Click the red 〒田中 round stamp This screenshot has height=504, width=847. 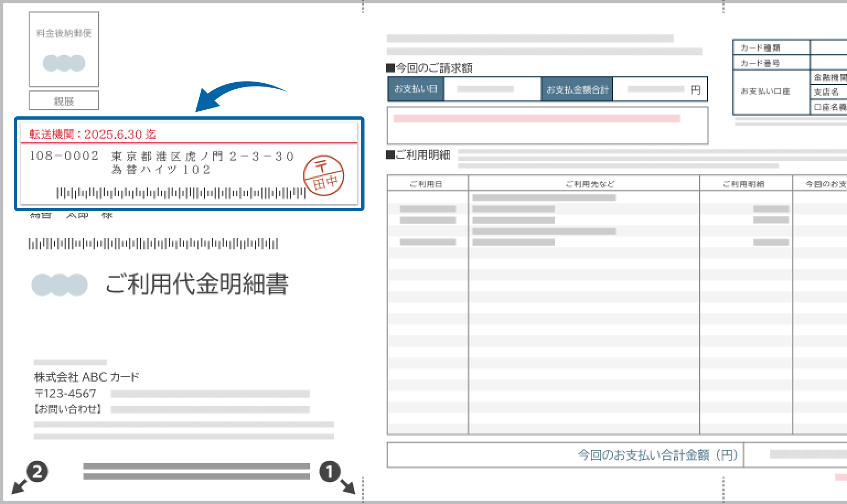[x=324, y=175]
